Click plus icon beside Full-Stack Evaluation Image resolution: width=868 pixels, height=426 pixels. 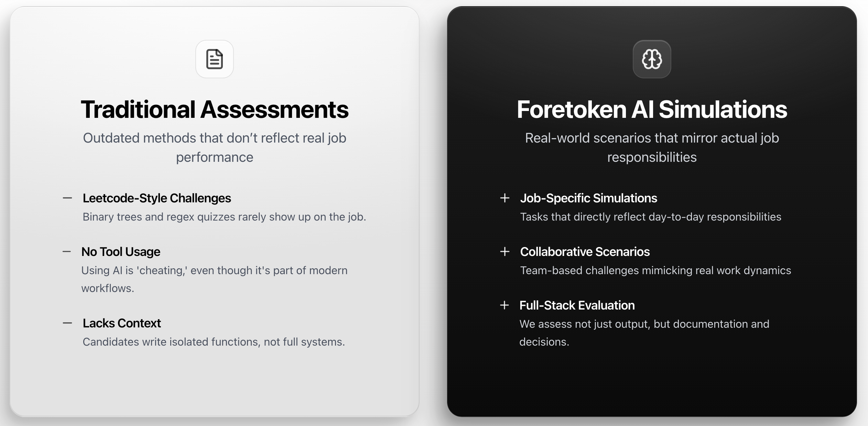tap(504, 305)
